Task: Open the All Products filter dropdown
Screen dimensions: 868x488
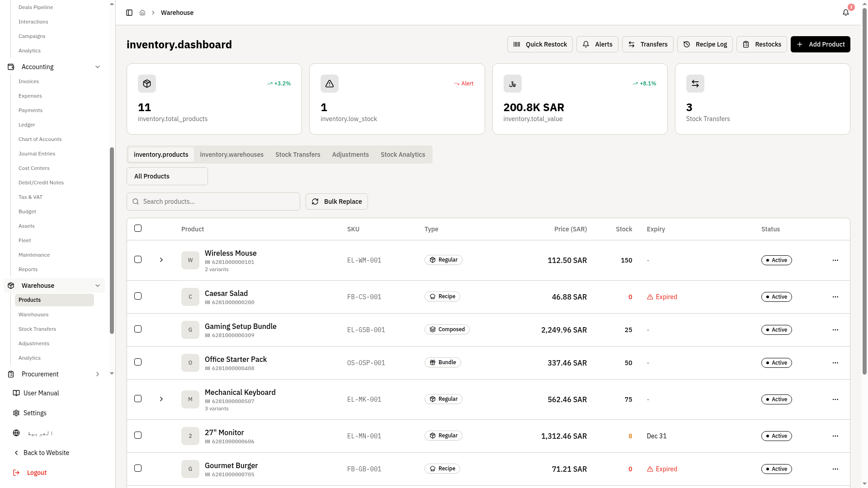Action: click(167, 176)
